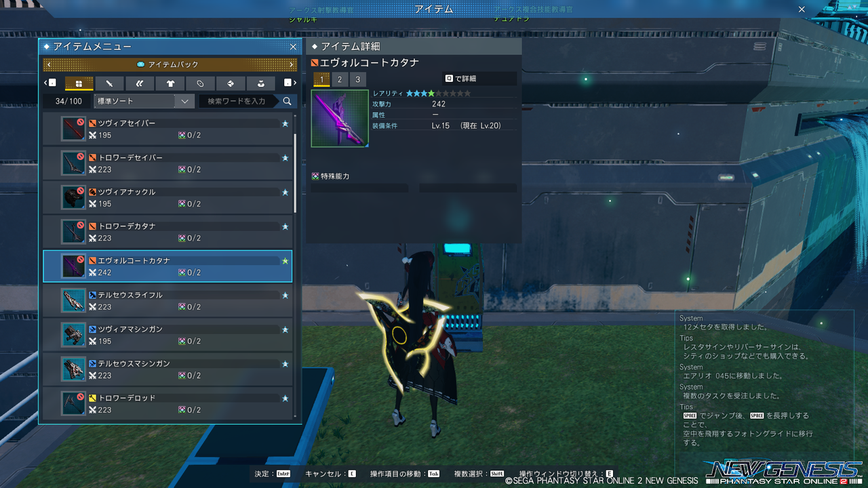The width and height of the screenshot is (868, 488).
Task: Click the rarity star on トロワーデセイバー row
Action: pyautogui.click(x=285, y=158)
